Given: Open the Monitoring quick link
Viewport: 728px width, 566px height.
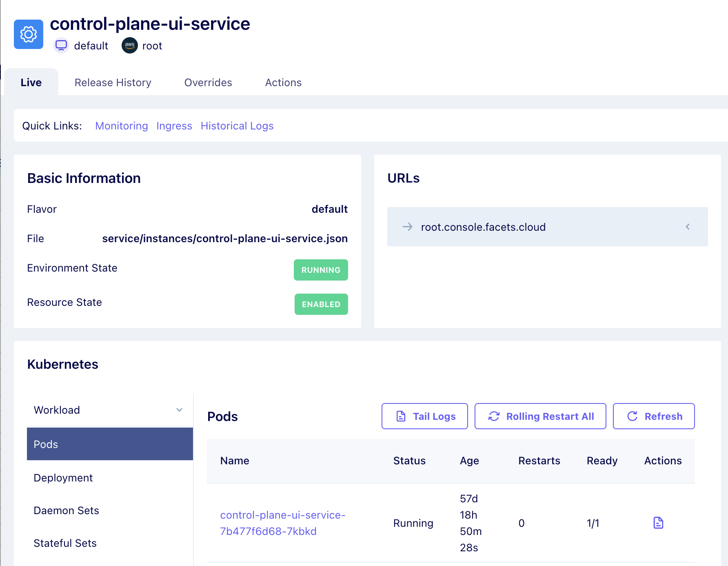Looking at the screenshot, I should [x=122, y=126].
